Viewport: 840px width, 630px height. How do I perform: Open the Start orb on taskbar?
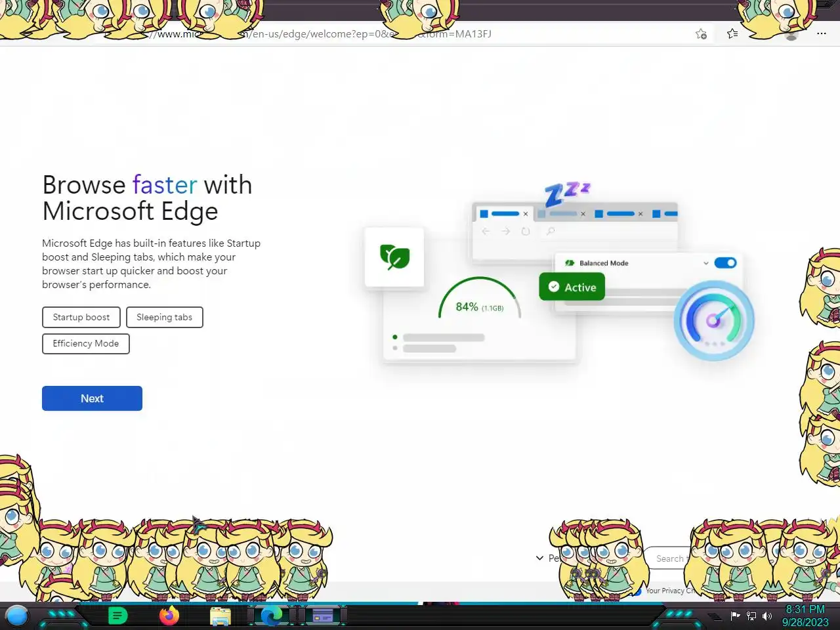17,616
